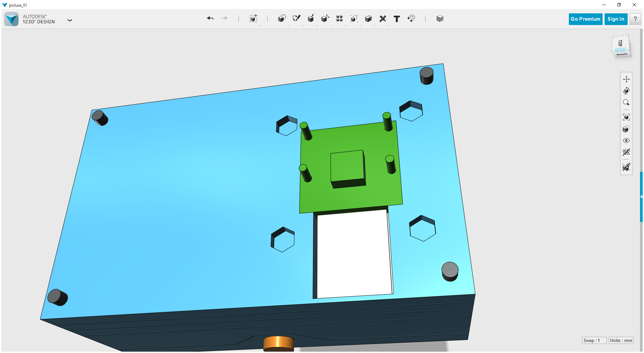
Task: Select the Pan tool in the navigation bar
Action: (x=627, y=79)
